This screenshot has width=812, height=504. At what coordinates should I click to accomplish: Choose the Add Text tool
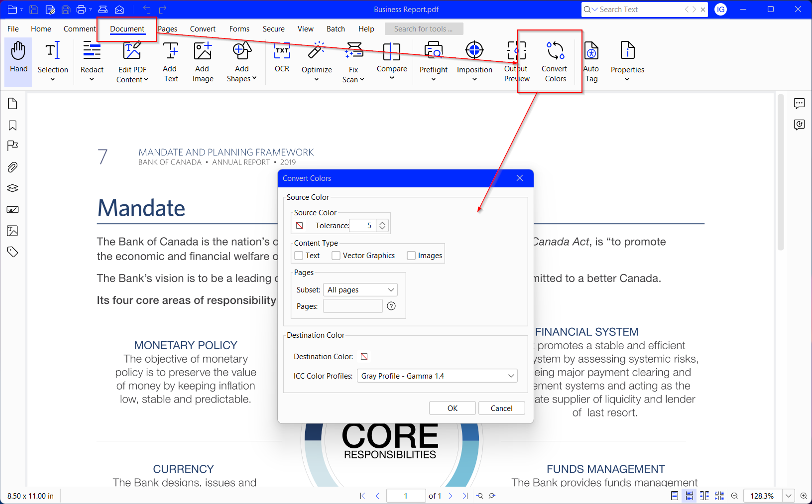[x=171, y=62]
